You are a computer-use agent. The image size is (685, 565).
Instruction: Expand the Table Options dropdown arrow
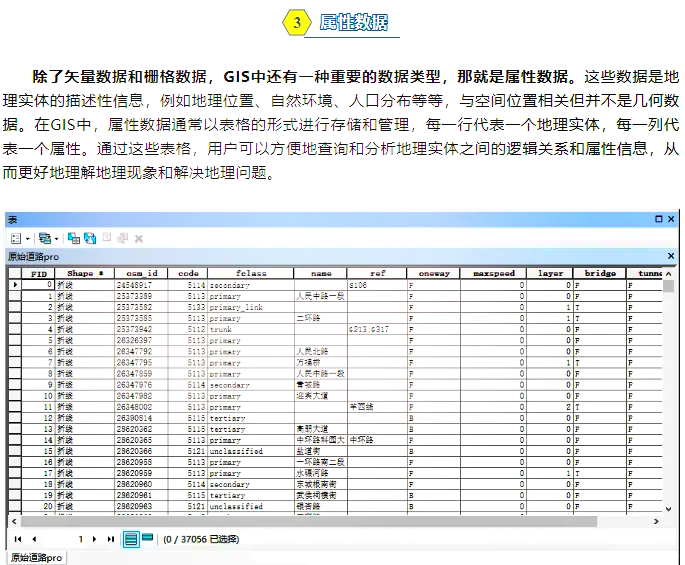tap(28, 239)
